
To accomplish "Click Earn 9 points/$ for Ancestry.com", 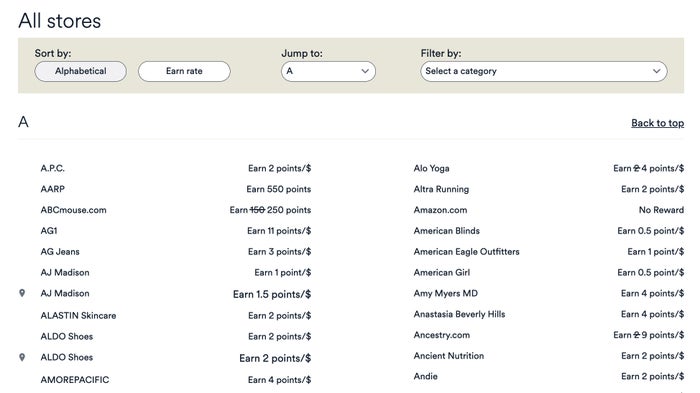I will tap(648, 335).
